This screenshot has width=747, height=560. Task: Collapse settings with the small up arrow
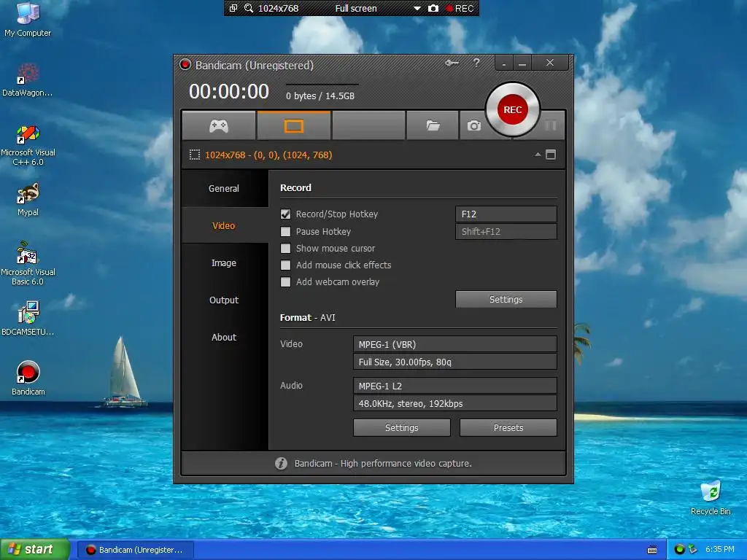538,155
